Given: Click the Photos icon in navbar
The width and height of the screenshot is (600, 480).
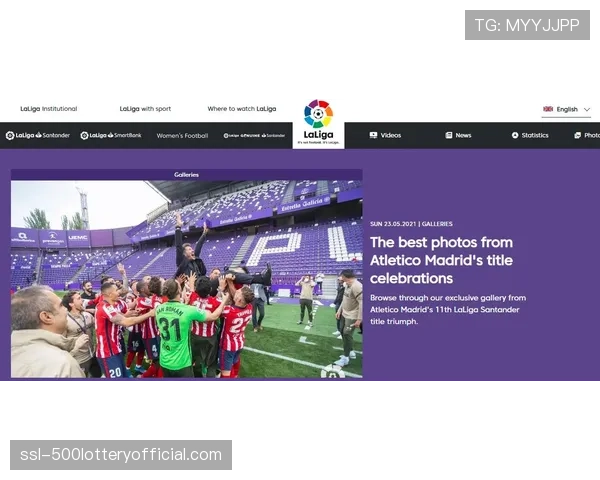Looking at the screenshot, I should [x=577, y=135].
